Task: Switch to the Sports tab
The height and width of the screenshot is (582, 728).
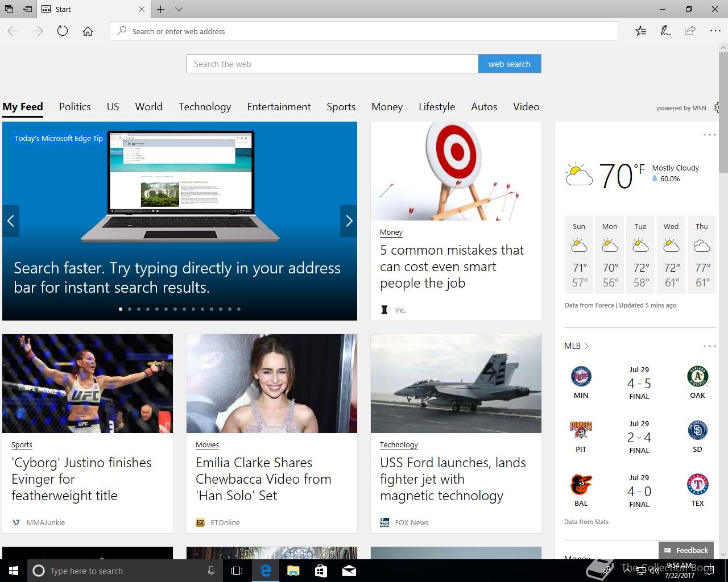Action: click(x=341, y=107)
